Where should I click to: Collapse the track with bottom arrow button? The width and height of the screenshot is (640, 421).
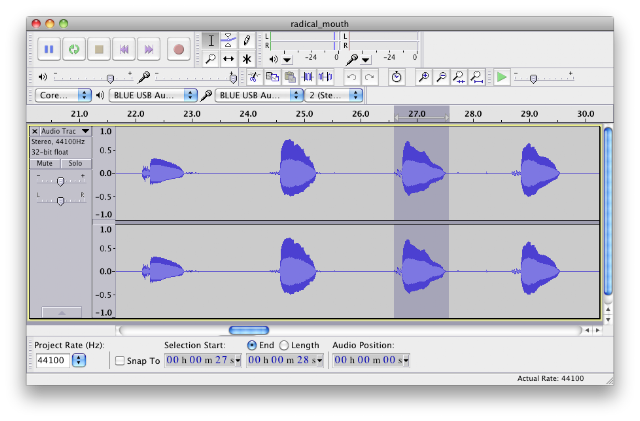point(62,313)
